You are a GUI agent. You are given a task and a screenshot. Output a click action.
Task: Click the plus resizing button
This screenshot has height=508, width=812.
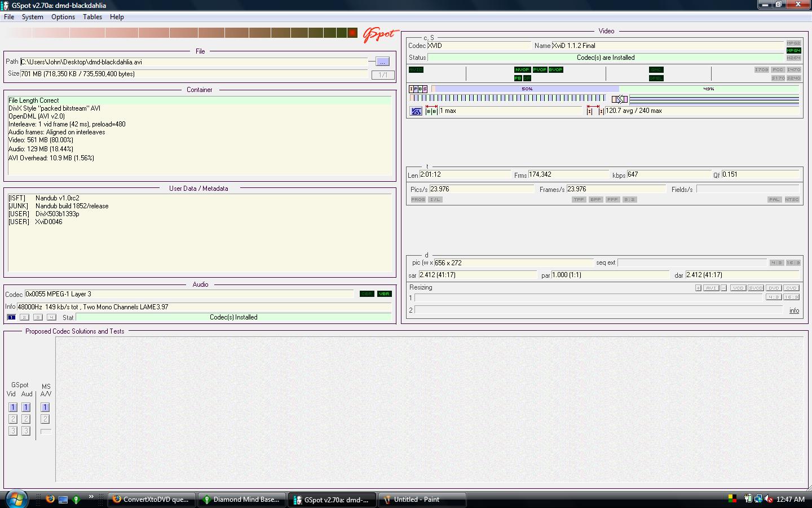tap(698, 288)
